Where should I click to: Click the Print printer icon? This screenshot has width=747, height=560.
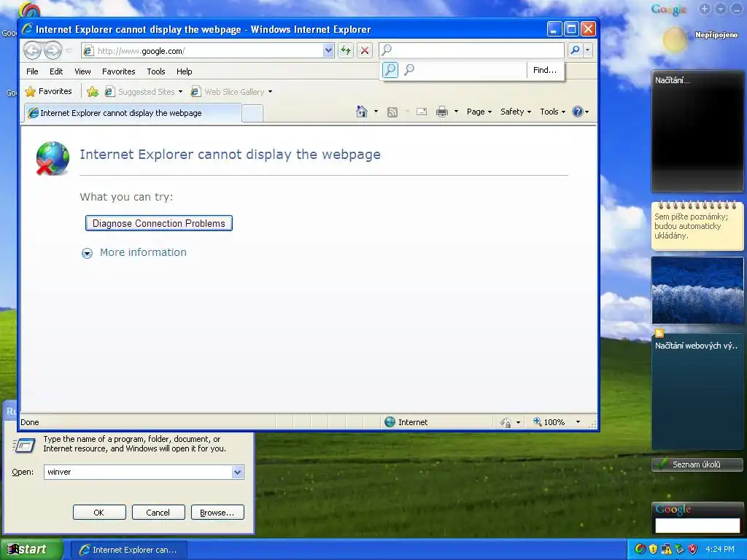(442, 112)
